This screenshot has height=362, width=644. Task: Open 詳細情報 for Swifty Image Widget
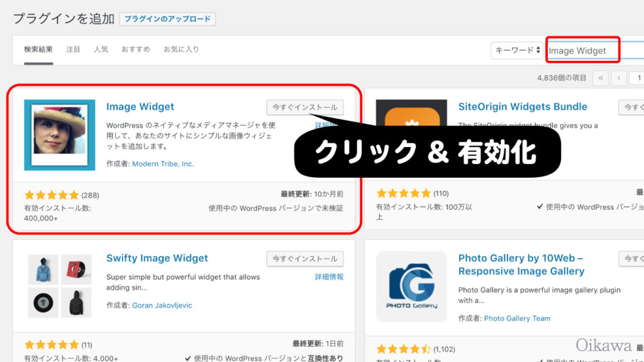[329, 277]
